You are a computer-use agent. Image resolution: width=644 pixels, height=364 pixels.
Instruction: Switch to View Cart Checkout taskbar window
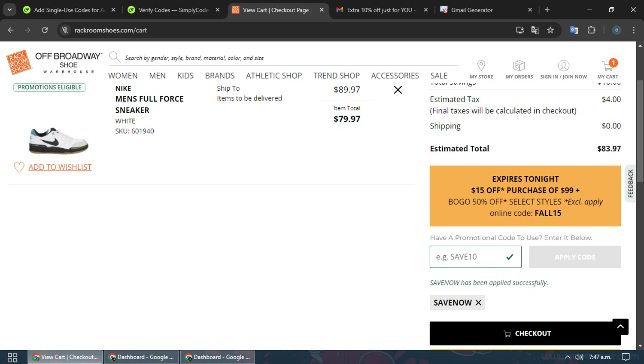tap(65, 357)
